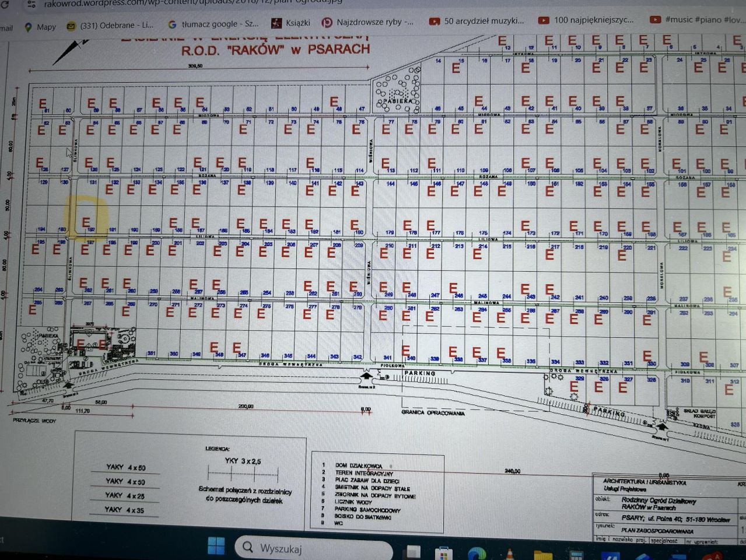Open the 100 najpiękniejszyc... YouTube bookmark

click(x=586, y=20)
